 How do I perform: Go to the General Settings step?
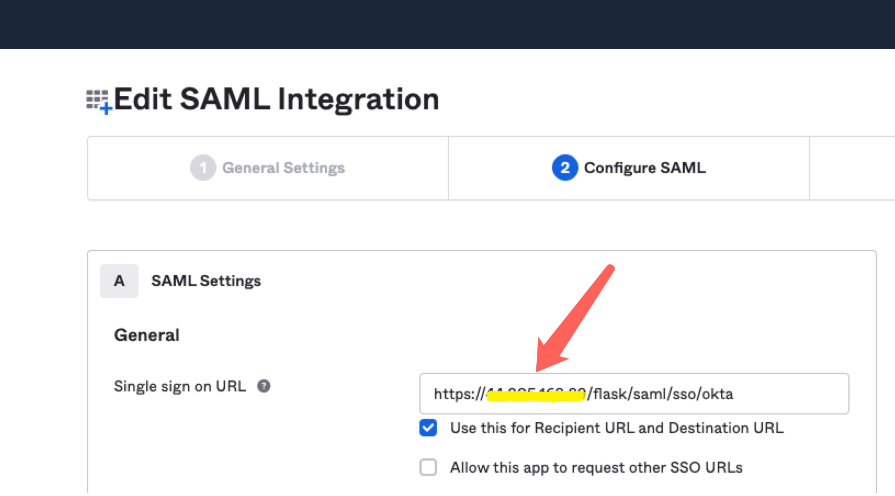coord(283,168)
